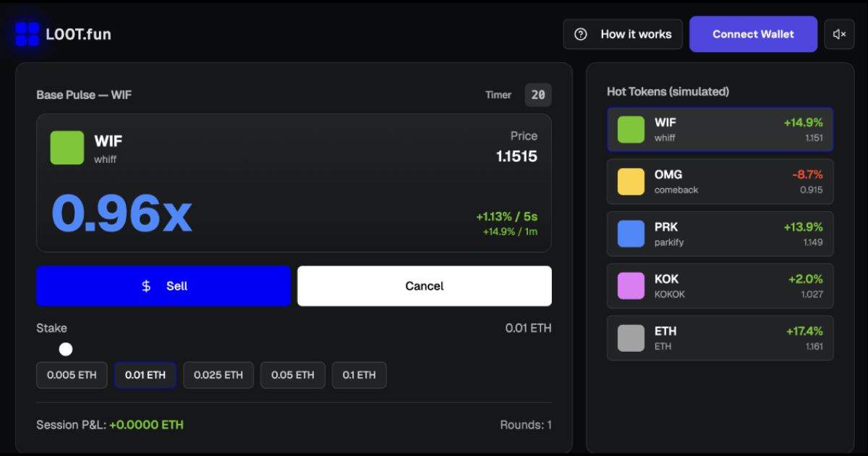
Task: Switch to the KOK KOKOK token
Action: [720, 286]
